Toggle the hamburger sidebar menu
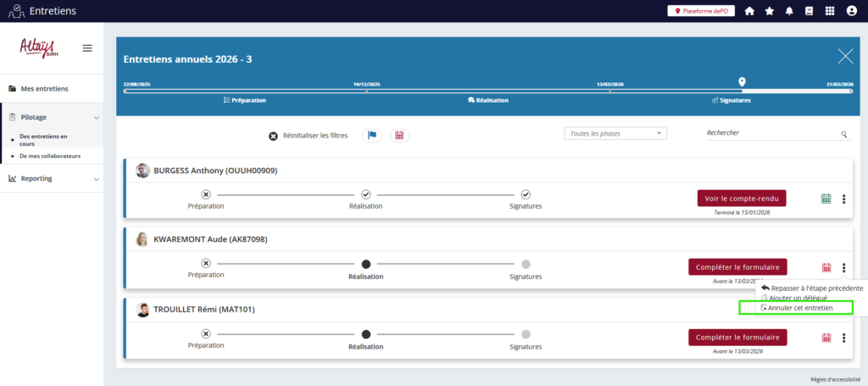Image resolution: width=868 pixels, height=386 pixels. (86, 48)
